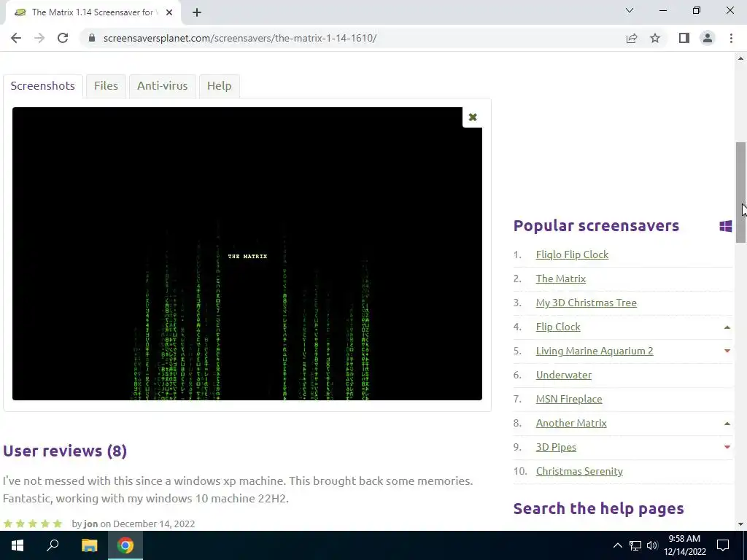
Task: Open the network status tray icon
Action: [x=635, y=545]
